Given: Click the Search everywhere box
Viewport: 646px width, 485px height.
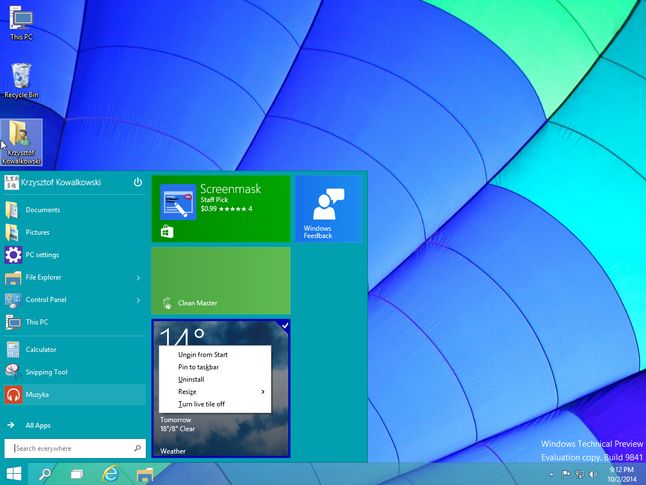Looking at the screenshot, I should 75,448.
